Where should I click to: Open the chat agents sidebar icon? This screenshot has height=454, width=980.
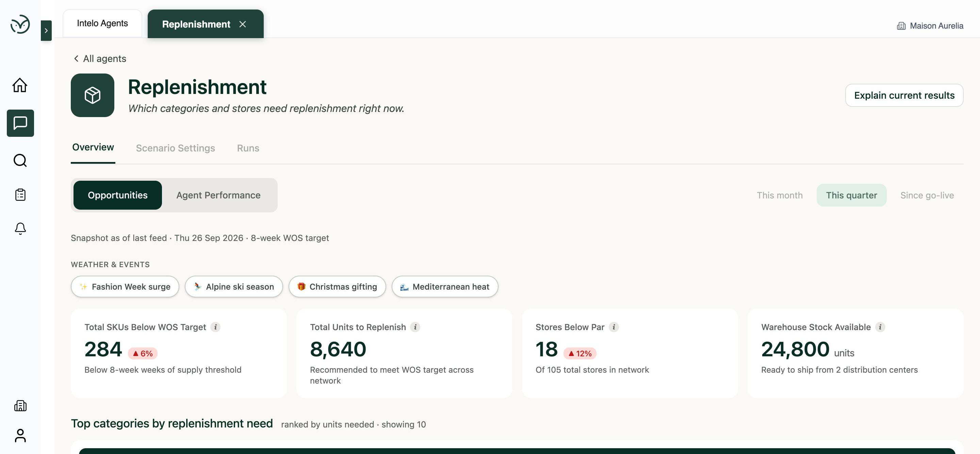pyautogui.click(x=20, y=123)
